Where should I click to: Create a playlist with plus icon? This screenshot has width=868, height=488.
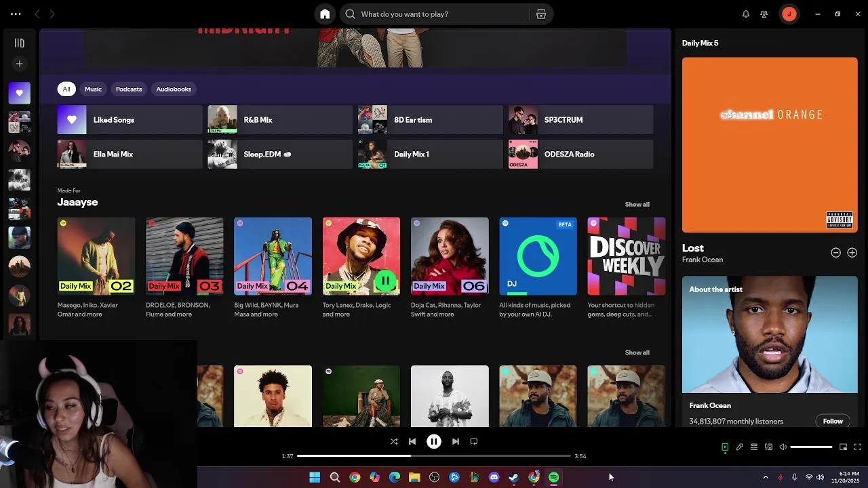[19, 64]
